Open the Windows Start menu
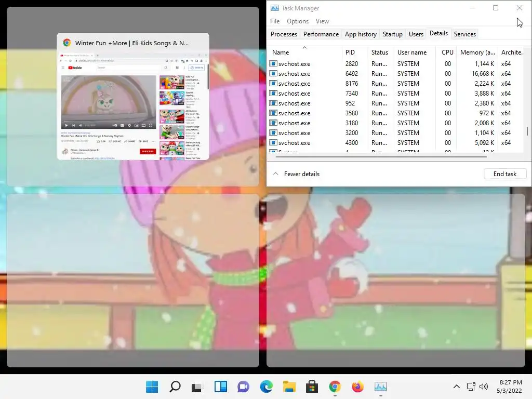The image size is (532, 399). pos(152,387)
